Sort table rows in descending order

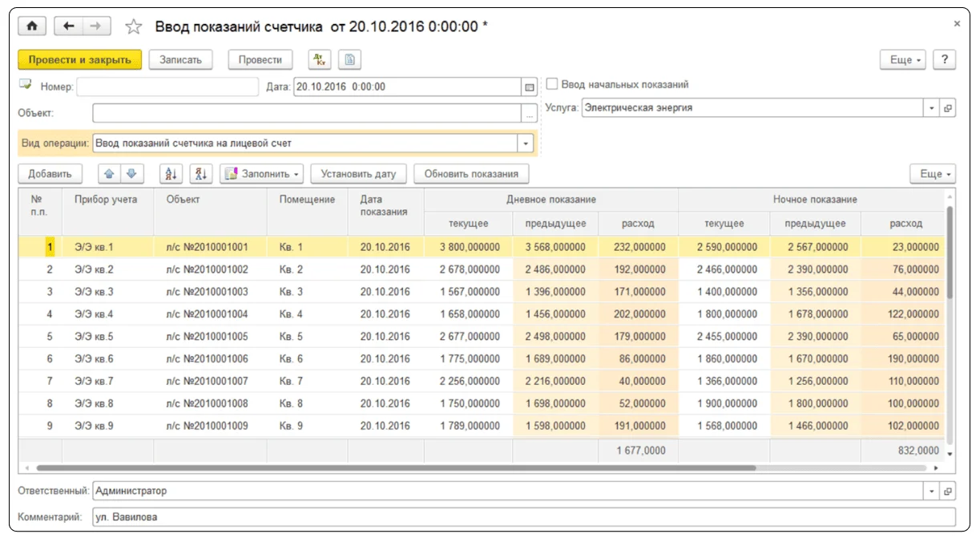coord(201,173)
